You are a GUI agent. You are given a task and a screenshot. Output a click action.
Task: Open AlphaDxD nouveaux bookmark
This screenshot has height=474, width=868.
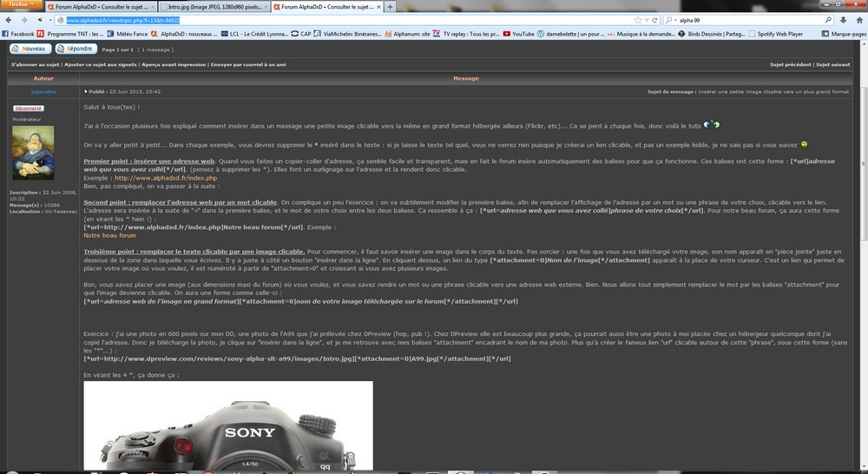pyautogui.click(x=184, y=34)
